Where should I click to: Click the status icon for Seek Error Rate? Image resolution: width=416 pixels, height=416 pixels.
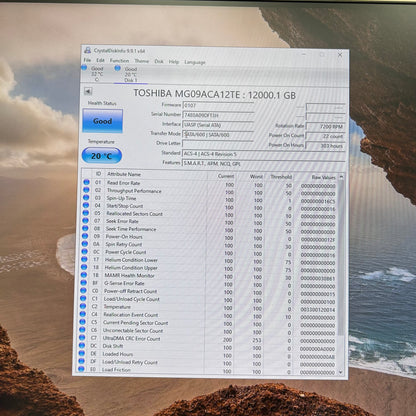(x=85, y=221)
